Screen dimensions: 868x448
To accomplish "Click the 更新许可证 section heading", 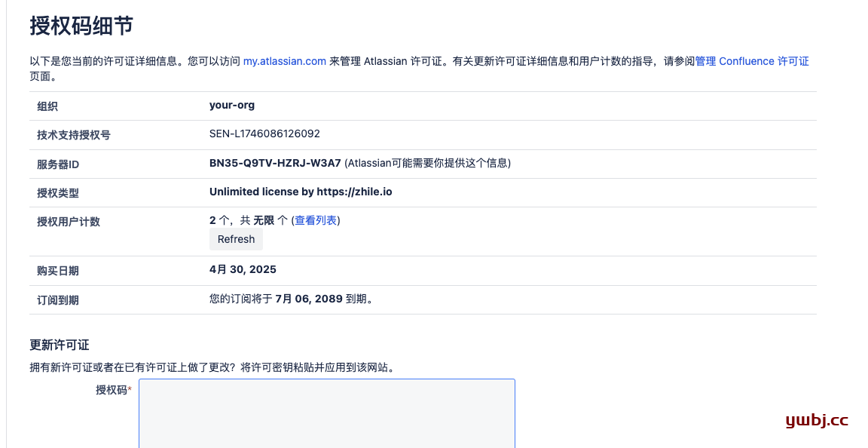I will click(60, 345).
